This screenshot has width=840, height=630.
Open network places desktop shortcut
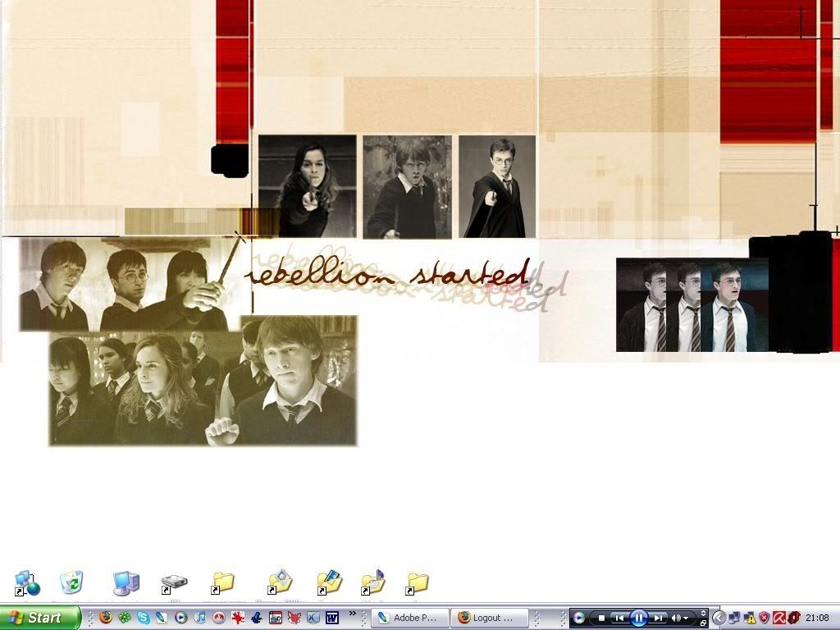27,583
